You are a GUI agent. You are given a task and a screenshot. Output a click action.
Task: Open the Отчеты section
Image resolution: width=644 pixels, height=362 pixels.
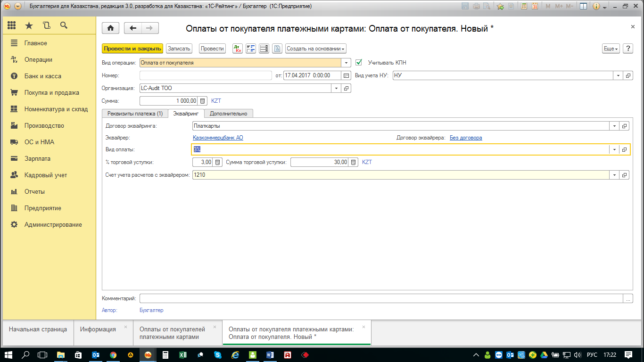pos(34,192)
